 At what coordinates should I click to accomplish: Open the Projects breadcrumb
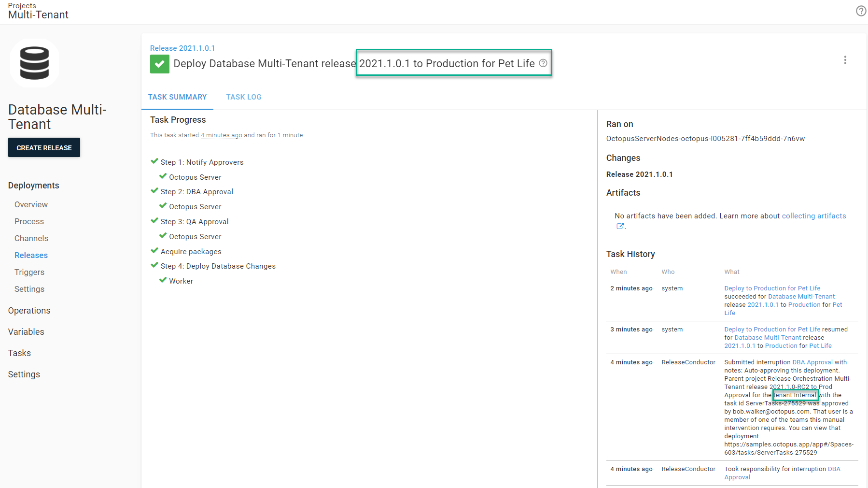22,5
